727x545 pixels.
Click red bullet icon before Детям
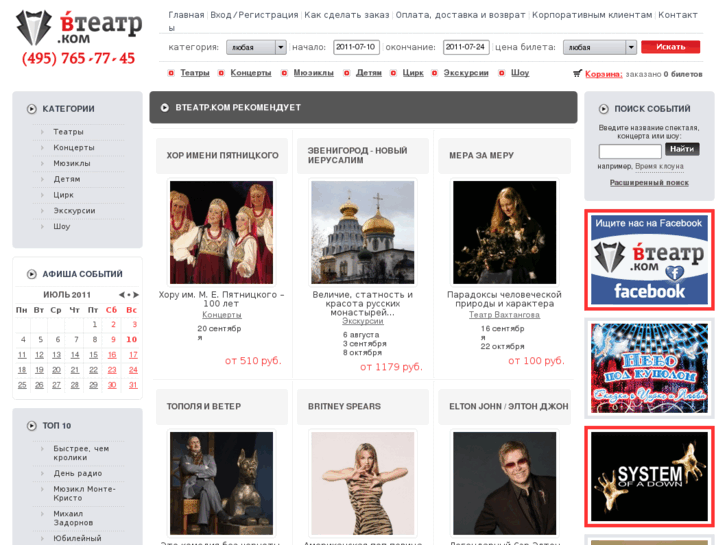click(346, 73)
